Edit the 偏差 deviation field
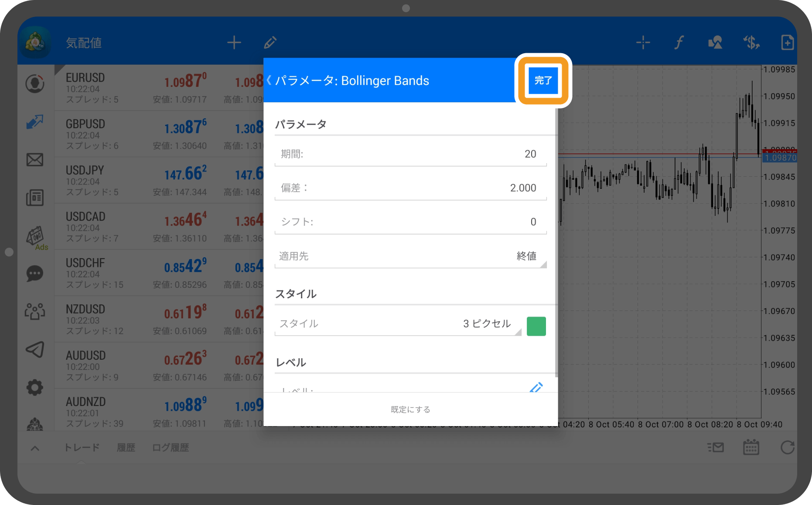 pos(410,188)
